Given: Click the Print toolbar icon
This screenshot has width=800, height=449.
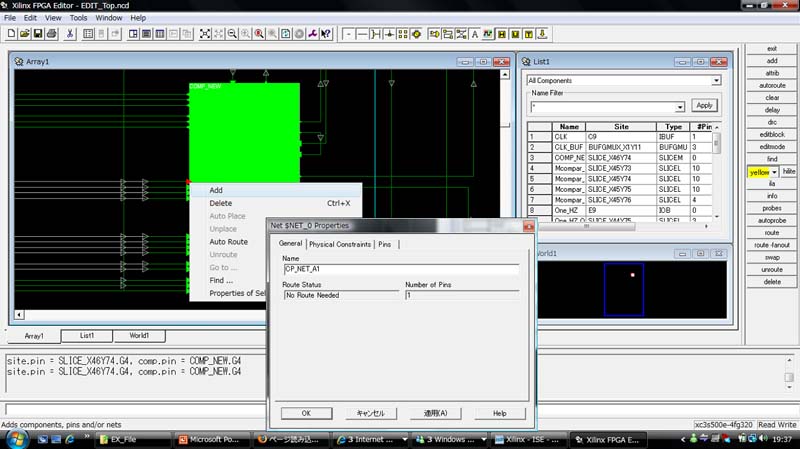Looking at the screenshot, I should point(52,34).
